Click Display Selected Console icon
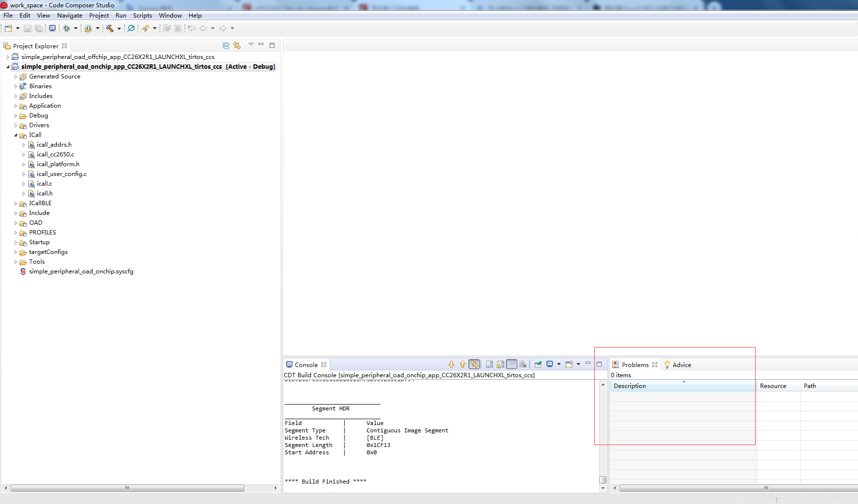The width and height of the screenshot is (858, 504). (550, 364)
